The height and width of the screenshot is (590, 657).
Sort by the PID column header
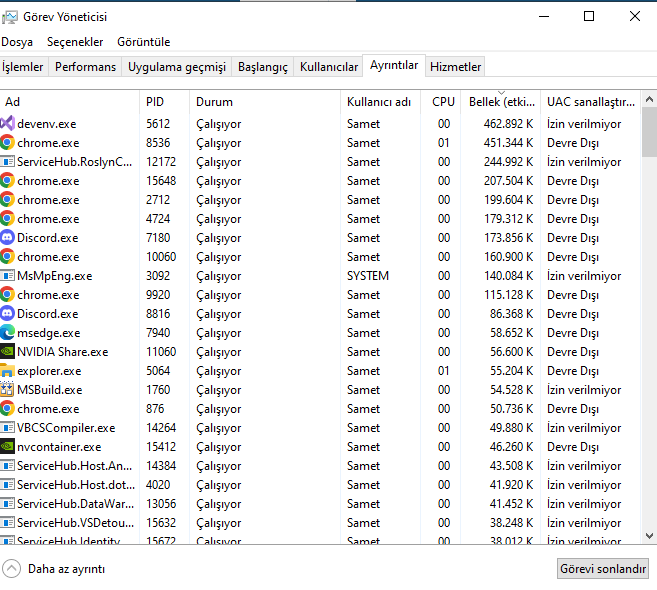pos(164,102)
